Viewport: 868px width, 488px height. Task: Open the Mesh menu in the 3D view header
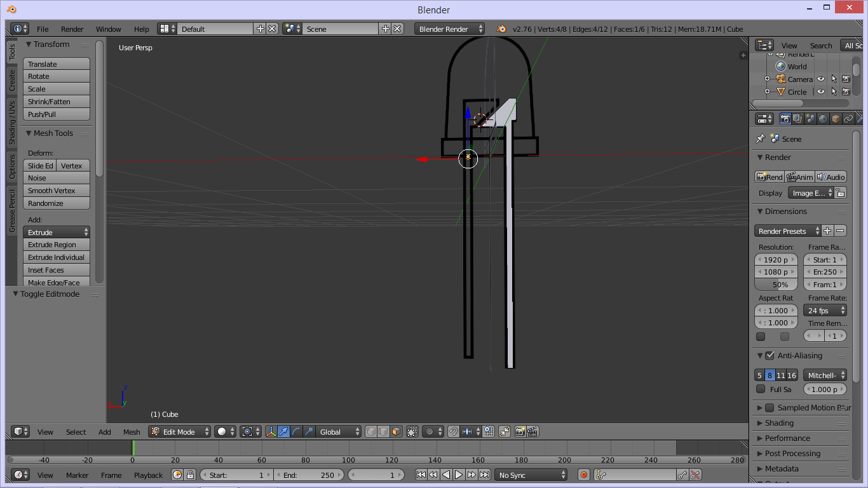pos(132,431)
